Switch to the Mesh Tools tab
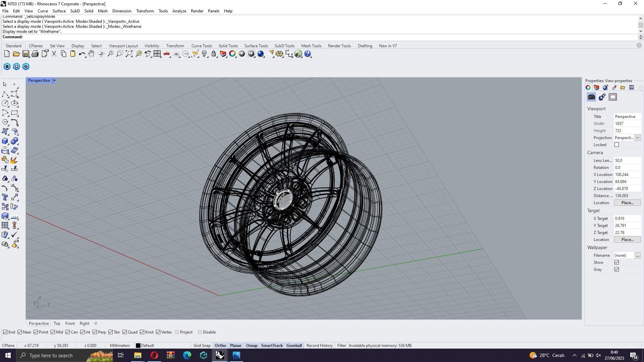Viewport: 644px width, 362px height. 311,46
